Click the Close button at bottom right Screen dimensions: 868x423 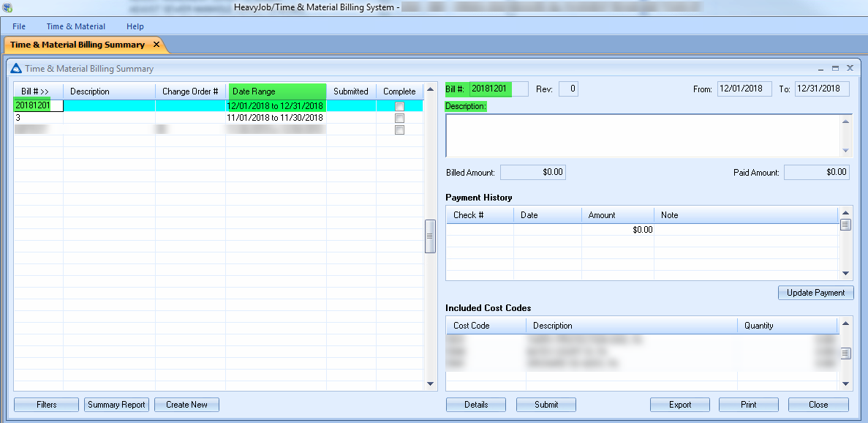[x=818, y=405]
